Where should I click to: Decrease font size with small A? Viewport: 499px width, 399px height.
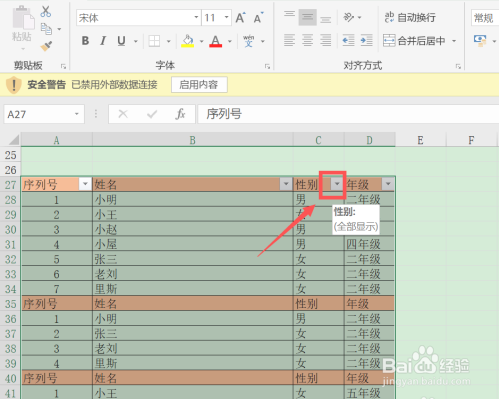pos(258,18)
